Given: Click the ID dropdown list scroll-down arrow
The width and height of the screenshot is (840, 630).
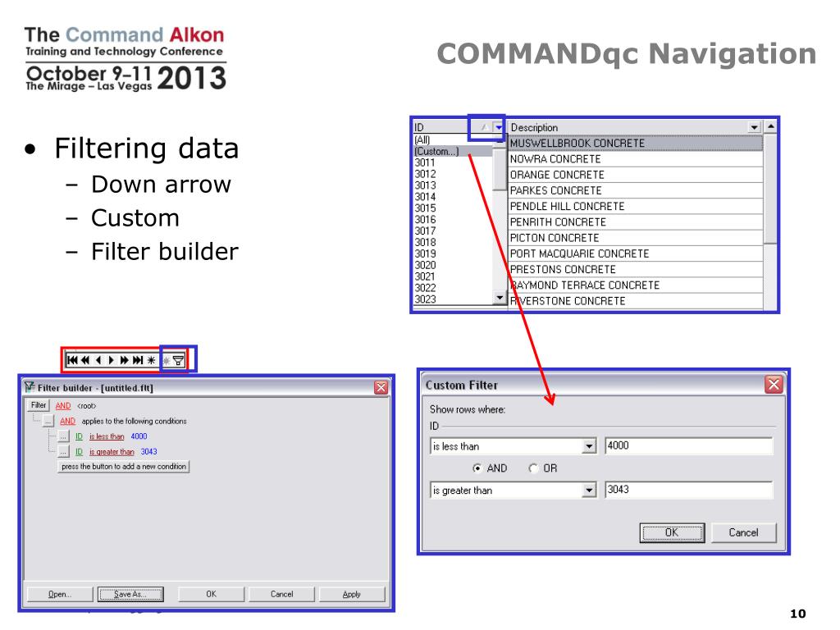Looking at the screenshot, I should [500, 298].
